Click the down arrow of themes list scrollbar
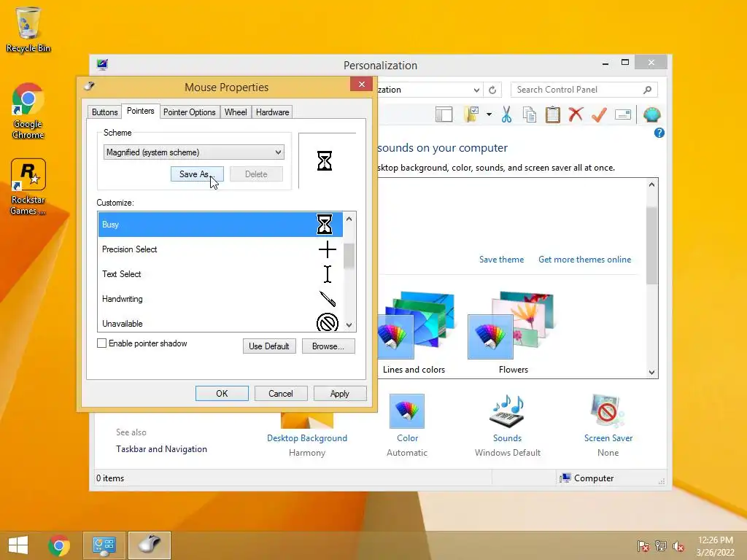The height and width of the screenshot is (560, 747). pyautogui.click(x=651, y=373)
